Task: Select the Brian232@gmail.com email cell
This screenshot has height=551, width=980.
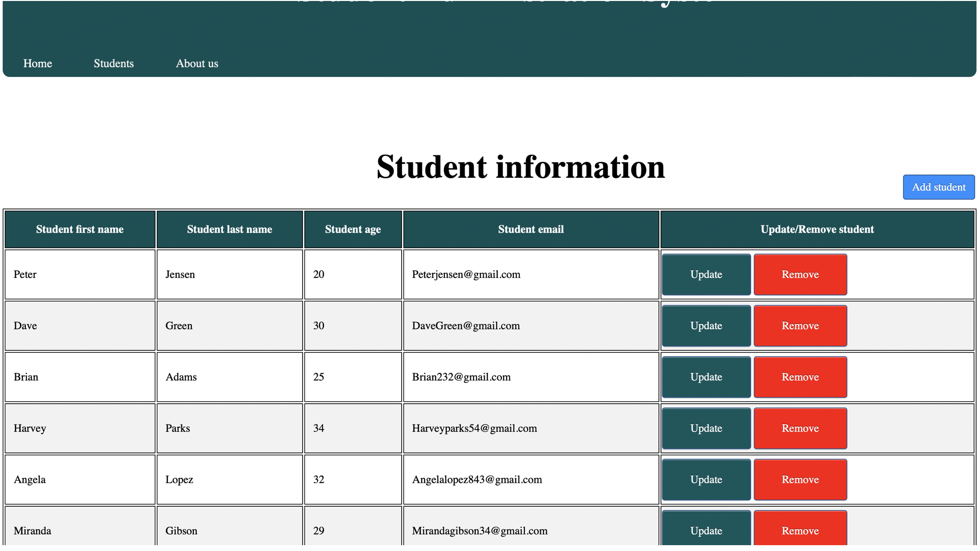Action: coord(531,377)
